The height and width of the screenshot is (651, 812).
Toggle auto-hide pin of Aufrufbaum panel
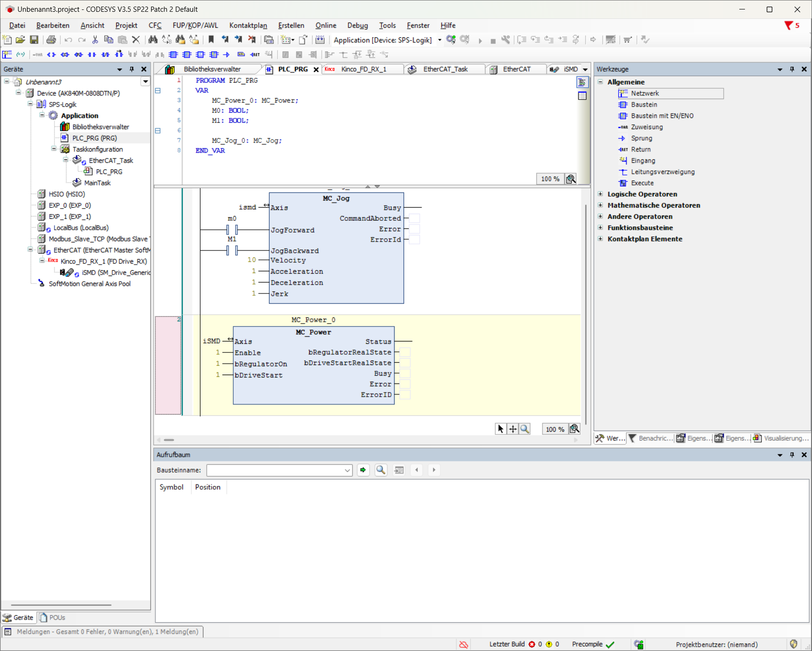coord(792,455)
